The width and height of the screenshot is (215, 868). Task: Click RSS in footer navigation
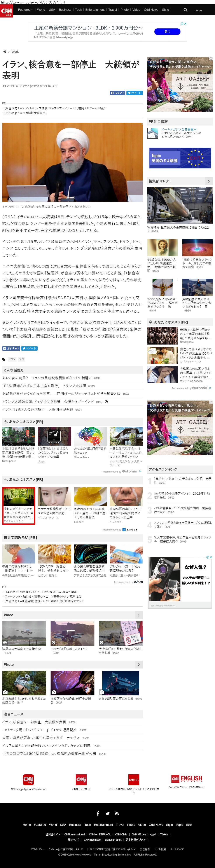(x=189, y=825)
